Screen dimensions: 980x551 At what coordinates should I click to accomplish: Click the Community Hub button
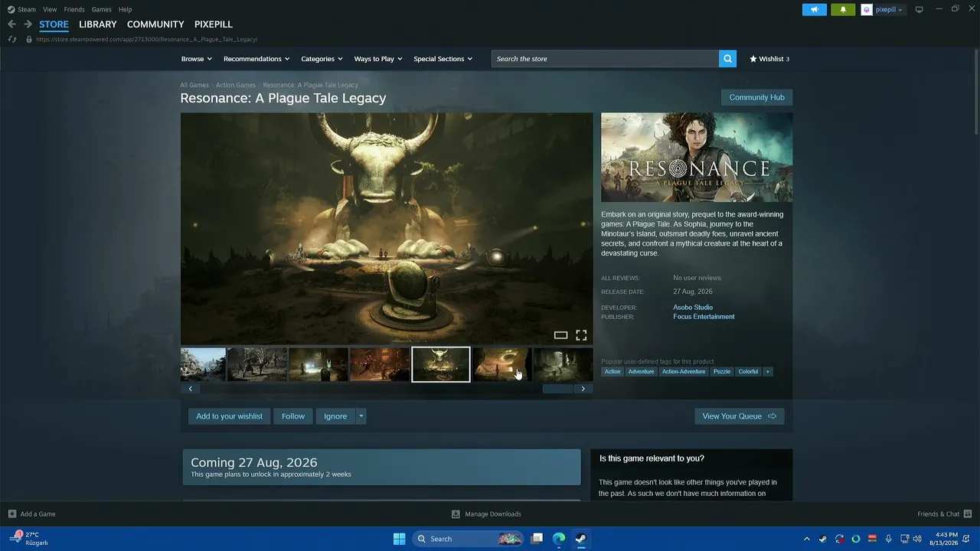click(x=756, y=97)
